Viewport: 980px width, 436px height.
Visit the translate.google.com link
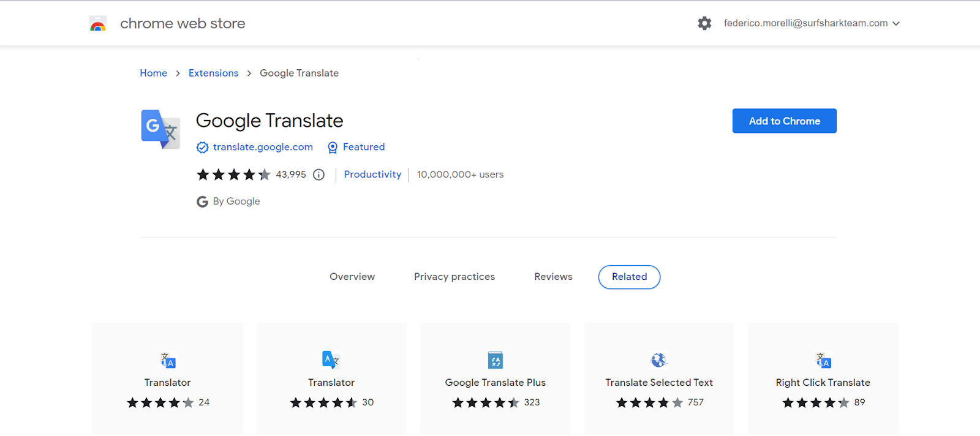[263, 147]
